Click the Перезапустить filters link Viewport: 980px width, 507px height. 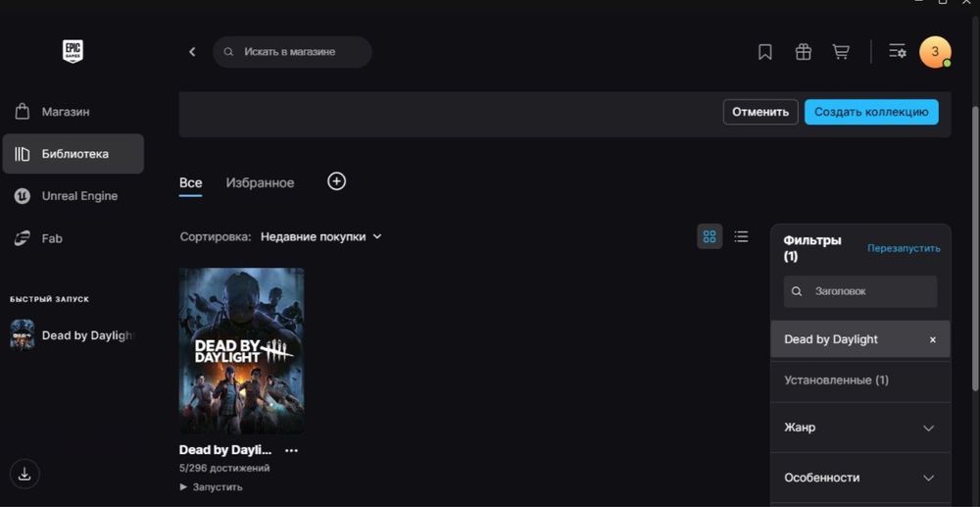[904, 248]
